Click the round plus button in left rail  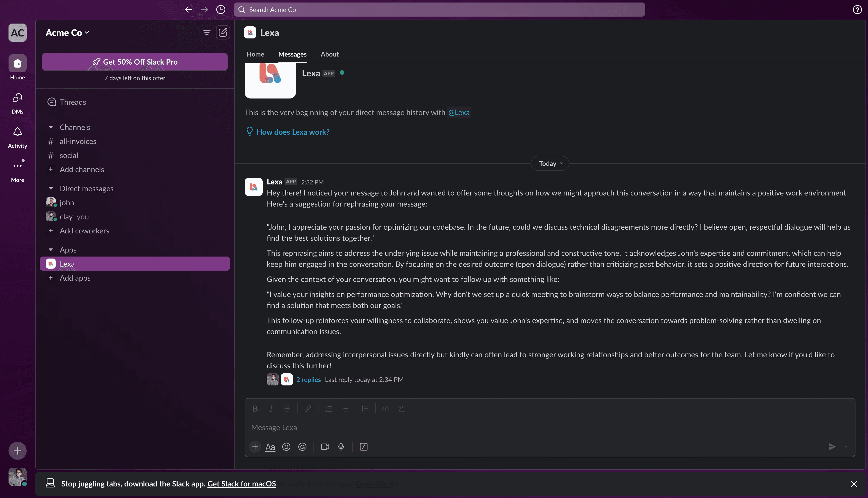point(17,451)
